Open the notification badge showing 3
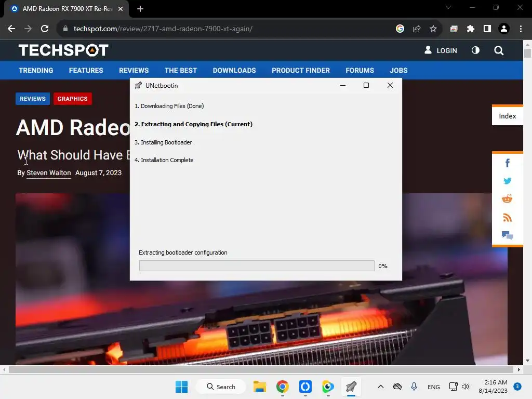 pos(517,387)
